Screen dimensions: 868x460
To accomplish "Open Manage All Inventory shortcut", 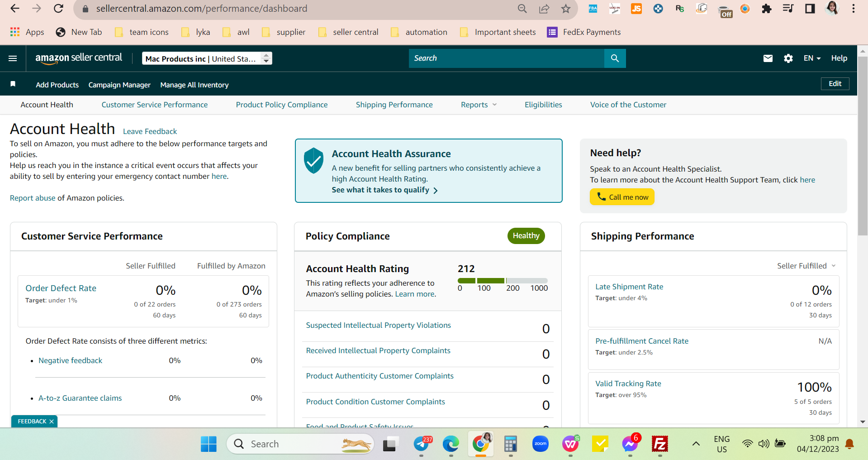I will pyautogui.click(x=194, y=85).
